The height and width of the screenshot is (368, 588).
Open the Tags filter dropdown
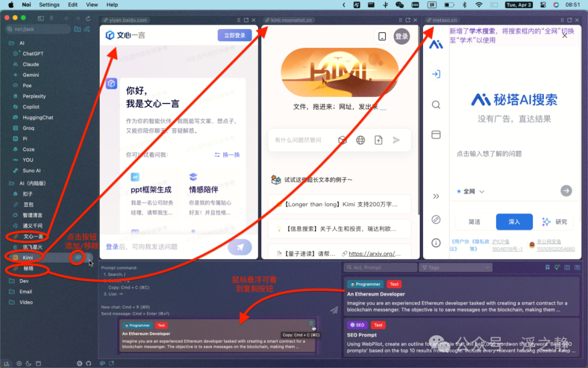tap(456, 267)
